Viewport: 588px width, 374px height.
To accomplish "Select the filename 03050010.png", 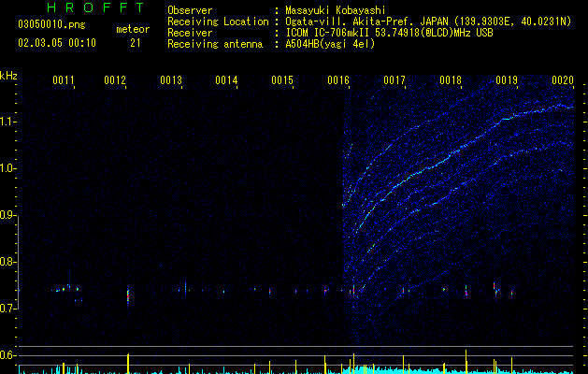I will [x=51, y=24].
